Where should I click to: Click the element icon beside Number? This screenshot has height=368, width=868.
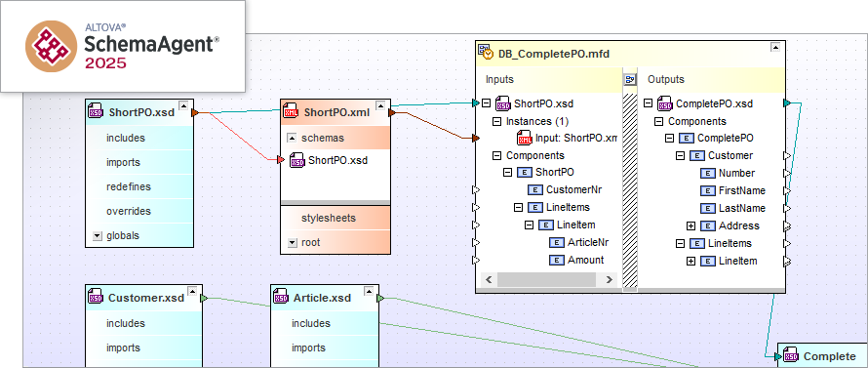pos(707,173)
